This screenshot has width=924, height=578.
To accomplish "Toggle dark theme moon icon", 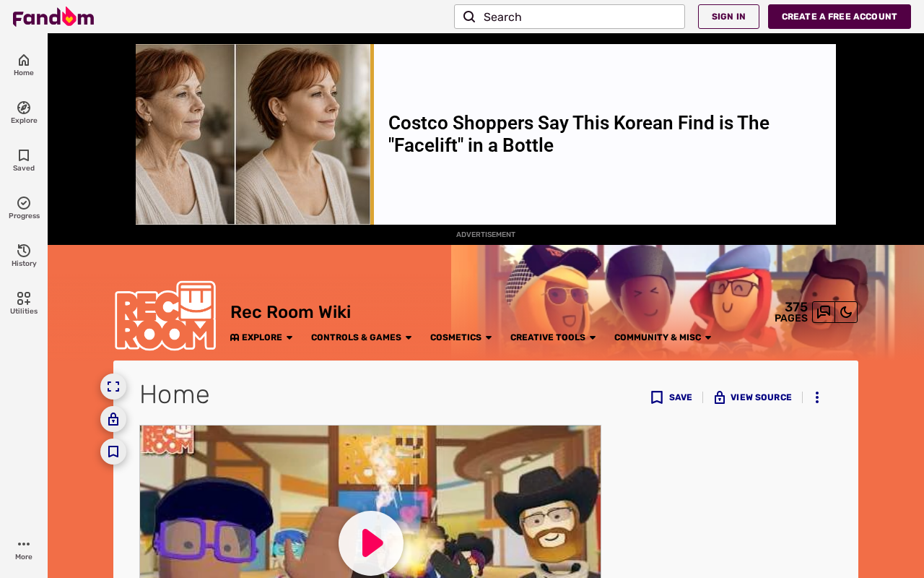I will (x=846, y=312).
